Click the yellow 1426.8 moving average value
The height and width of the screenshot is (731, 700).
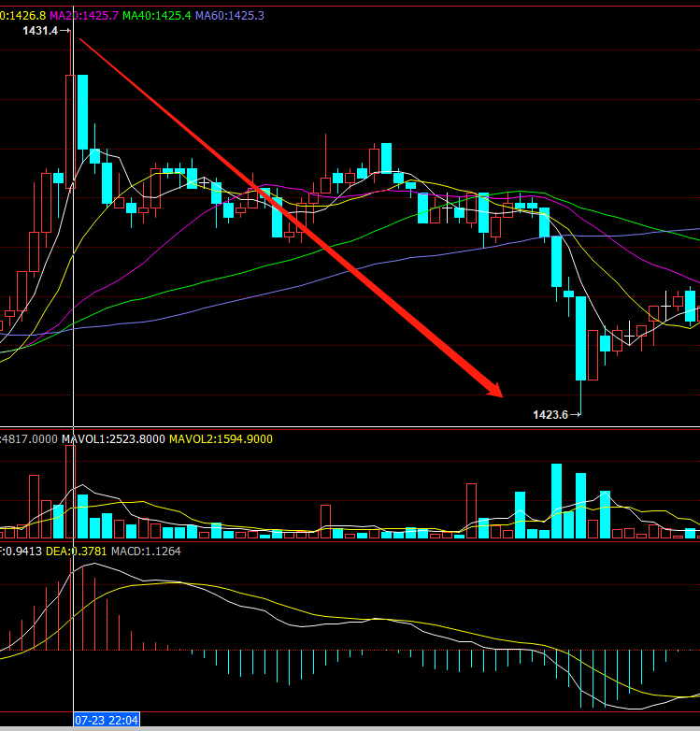tap(21, 16)
